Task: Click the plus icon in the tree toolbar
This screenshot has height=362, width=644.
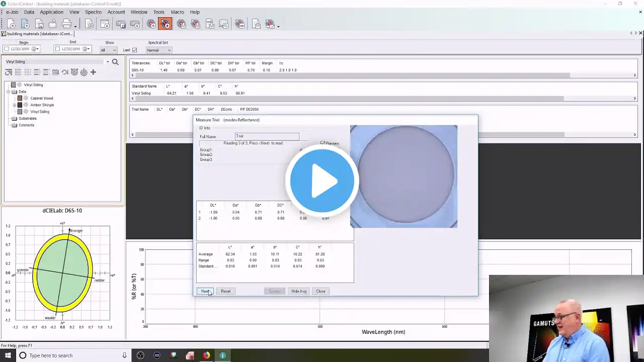Action: coord(93,72)
